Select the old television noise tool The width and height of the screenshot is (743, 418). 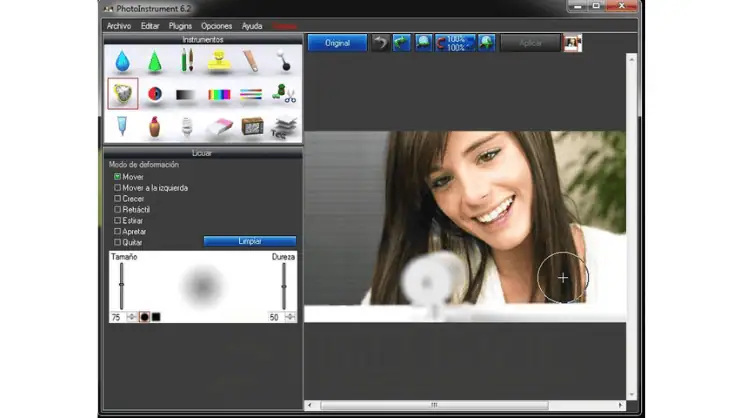pyautogui.click(x=252, y=127)
